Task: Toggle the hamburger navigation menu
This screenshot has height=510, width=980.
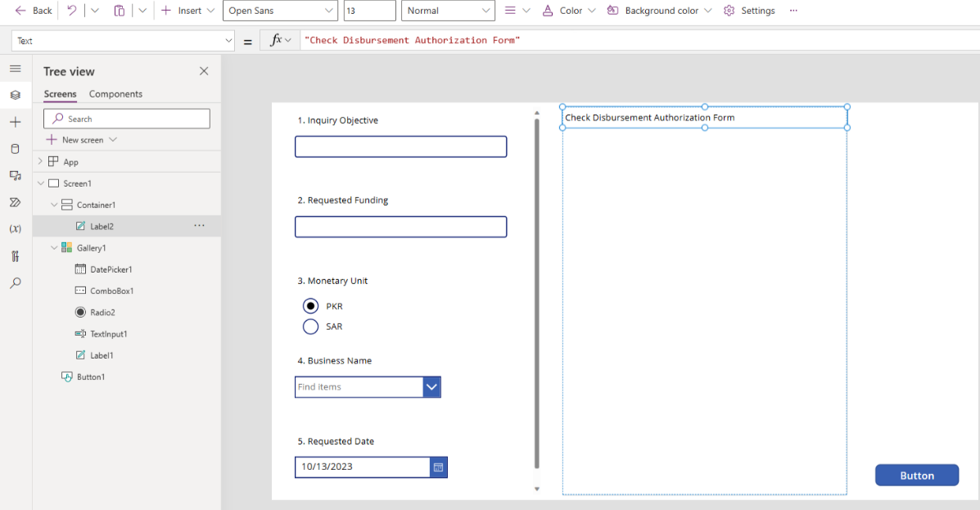Action: coord(16,69)
